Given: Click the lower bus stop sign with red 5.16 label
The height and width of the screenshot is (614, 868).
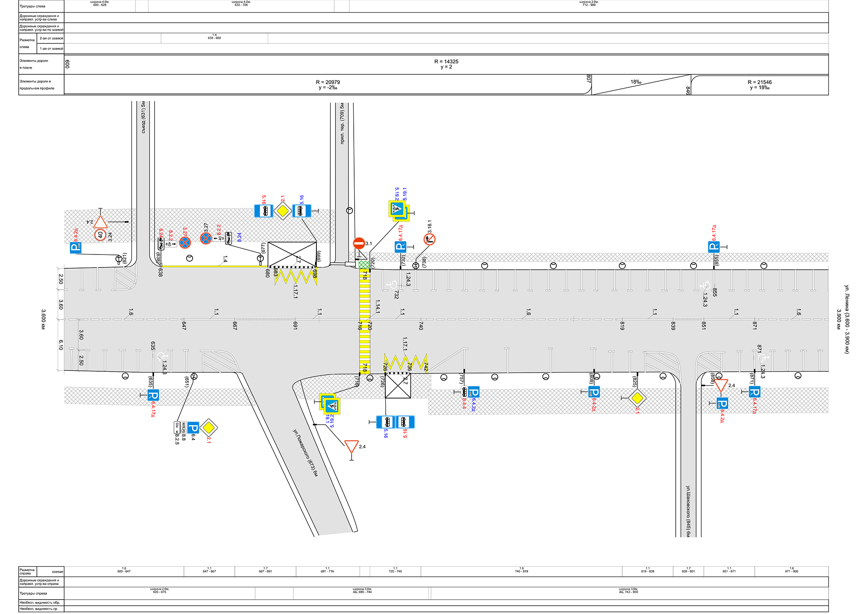Looking at the screenshot, I should 405,422.
